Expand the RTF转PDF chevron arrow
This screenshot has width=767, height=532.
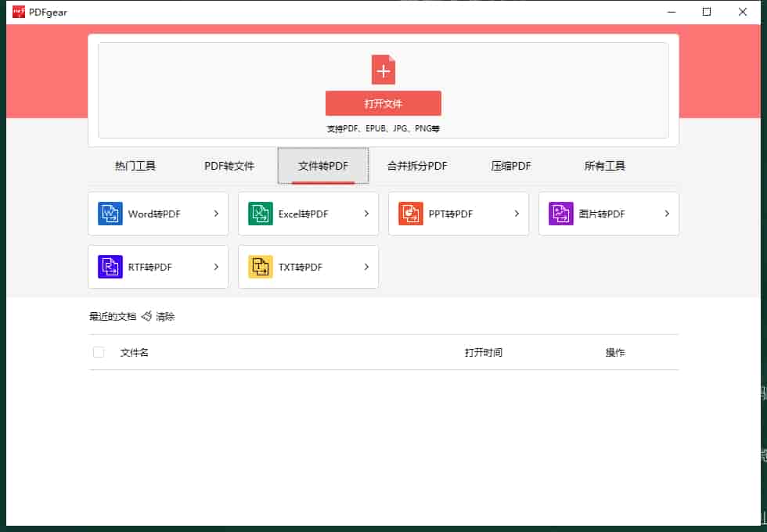click(x=216, y=267)
